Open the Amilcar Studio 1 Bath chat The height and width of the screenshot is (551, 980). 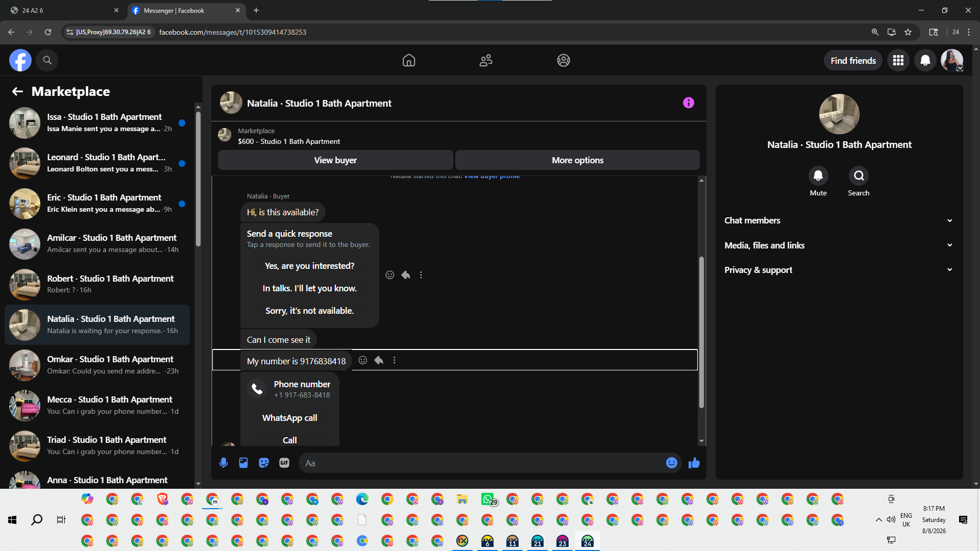[97, 243]
